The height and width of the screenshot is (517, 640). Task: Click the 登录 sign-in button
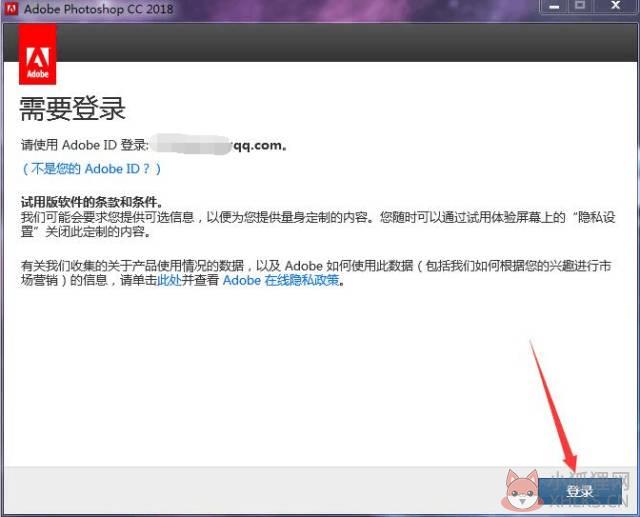[x=580, y=491]
